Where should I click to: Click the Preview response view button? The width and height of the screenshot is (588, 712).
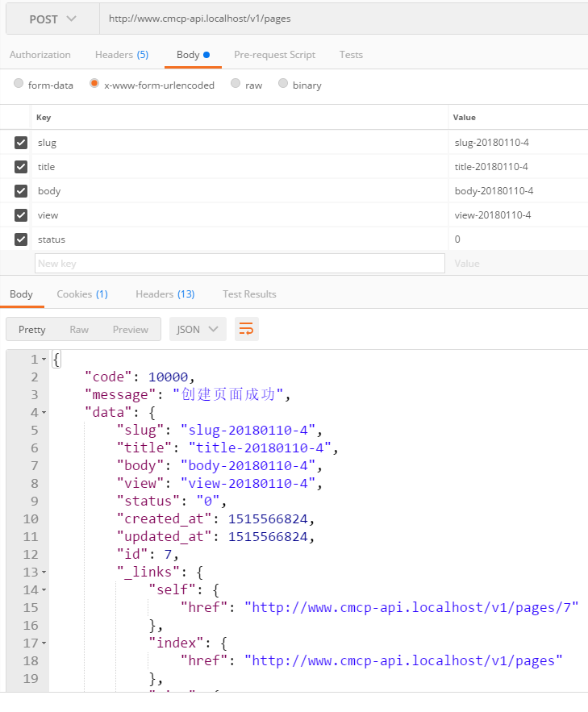pyautogui.click(x=130, y=329)
